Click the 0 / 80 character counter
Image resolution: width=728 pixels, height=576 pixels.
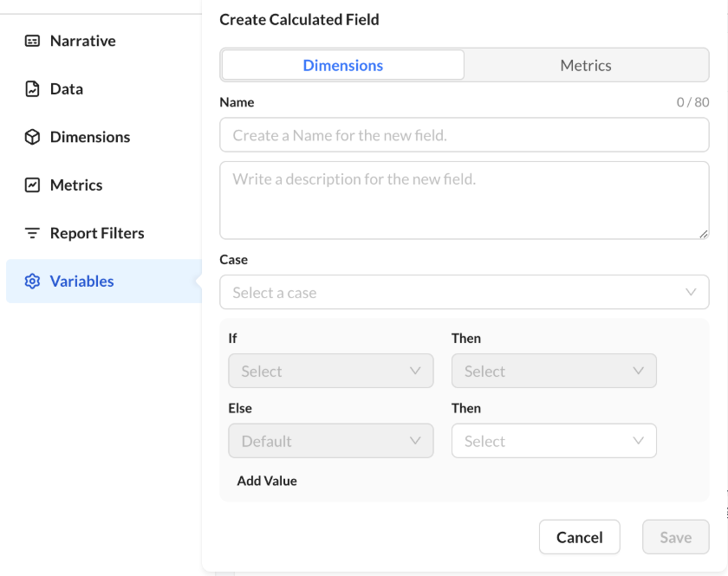692,102
